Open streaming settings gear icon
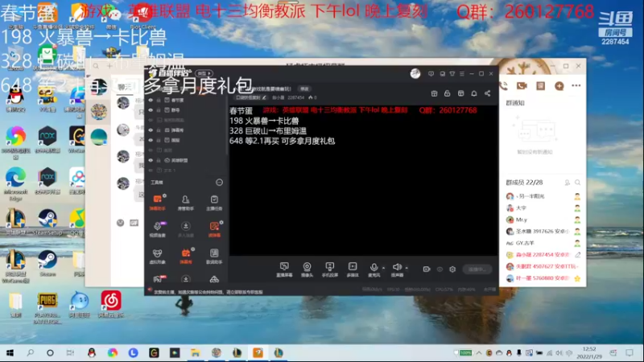 (x=452, y=269)
